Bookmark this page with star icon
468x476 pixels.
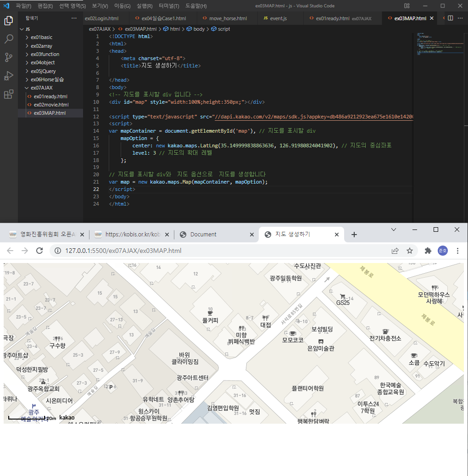coord(410,251)
